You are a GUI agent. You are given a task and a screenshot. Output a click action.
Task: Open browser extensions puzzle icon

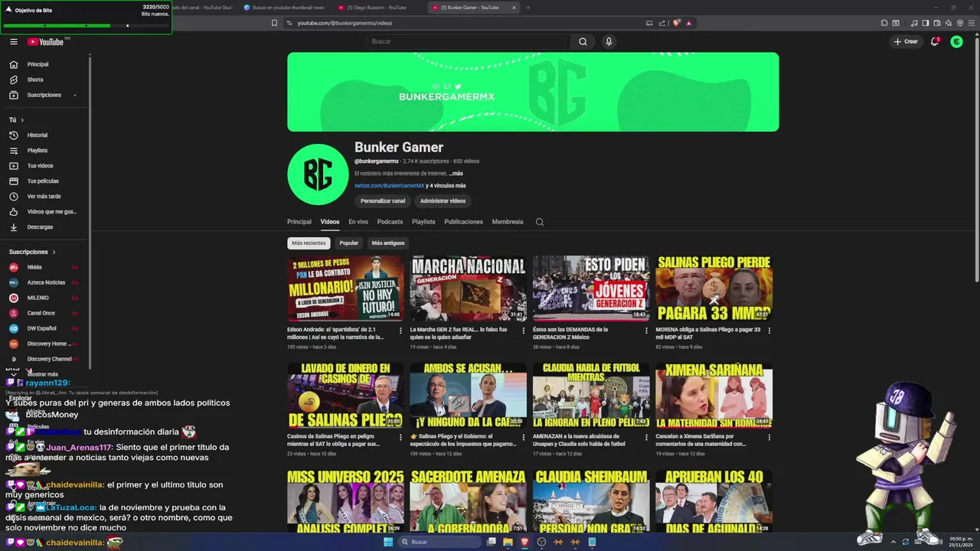coord(884,23)
